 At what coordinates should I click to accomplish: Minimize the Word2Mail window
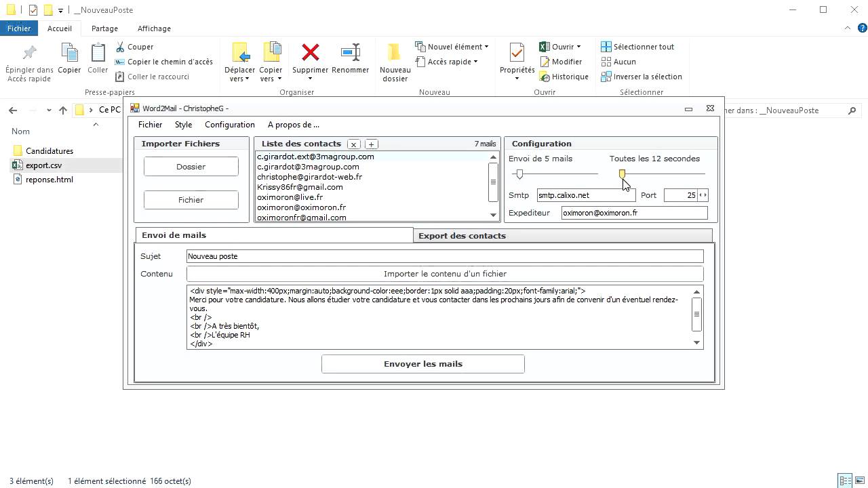(x=688, y=108)
